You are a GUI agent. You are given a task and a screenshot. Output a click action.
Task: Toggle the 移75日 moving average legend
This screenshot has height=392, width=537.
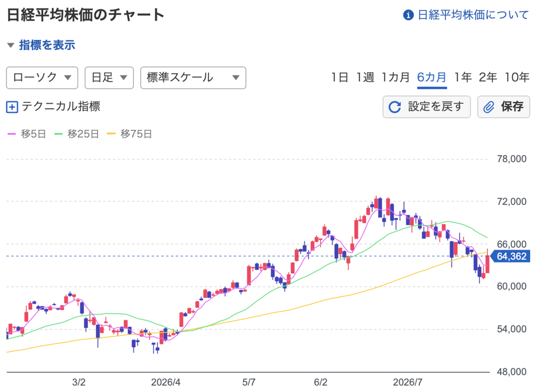(x=129, y=133)
